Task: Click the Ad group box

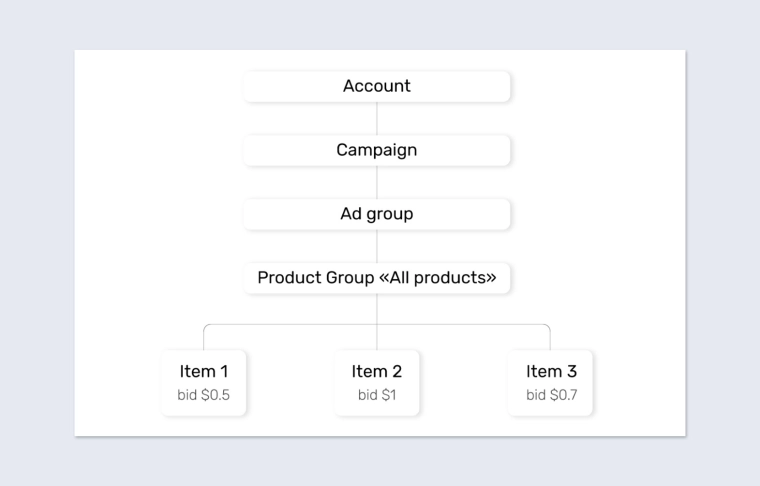Action: [x=377, y=214]
